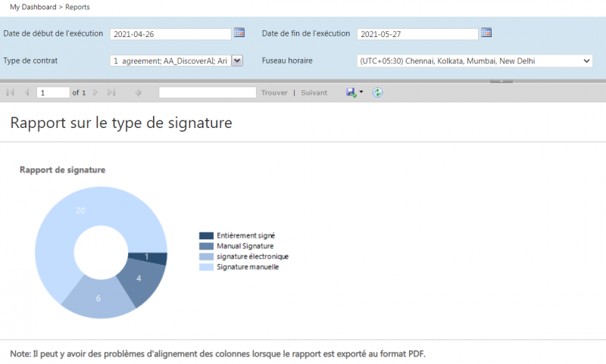The width and height of the screenshot is (606, 364).
Task: Open the end date calendar picker
Action: tap(486, 33)
